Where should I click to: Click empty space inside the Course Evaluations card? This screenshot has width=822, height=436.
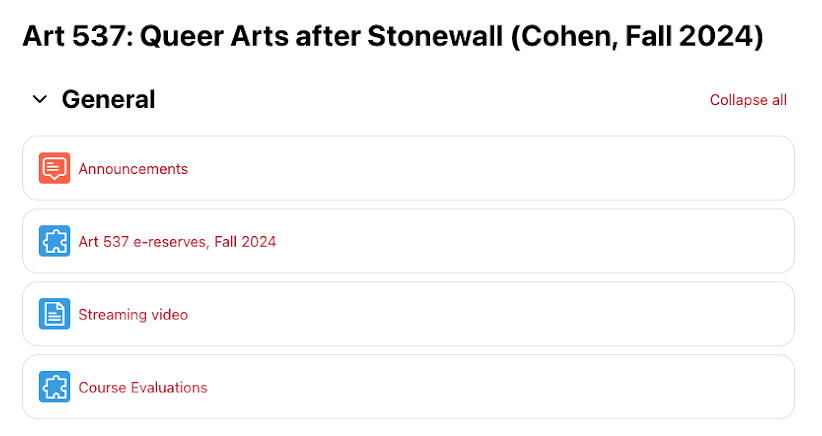(500, 387)
